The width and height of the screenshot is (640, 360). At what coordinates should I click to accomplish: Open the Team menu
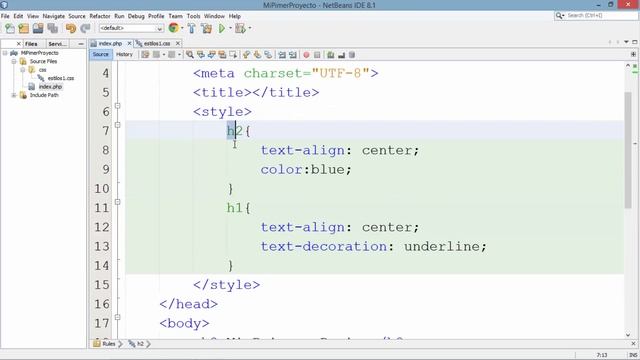click(x=176, y=16)
